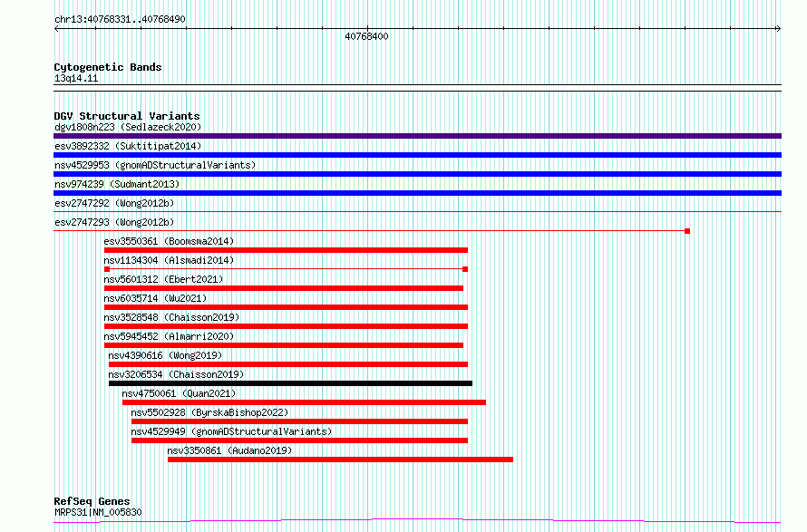
Task: Click the right arrow on the ruler
Action: pos(778,29)
